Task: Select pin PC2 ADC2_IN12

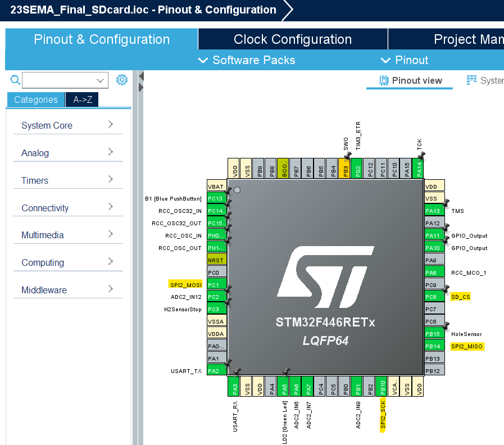Action: coord(217,297)
